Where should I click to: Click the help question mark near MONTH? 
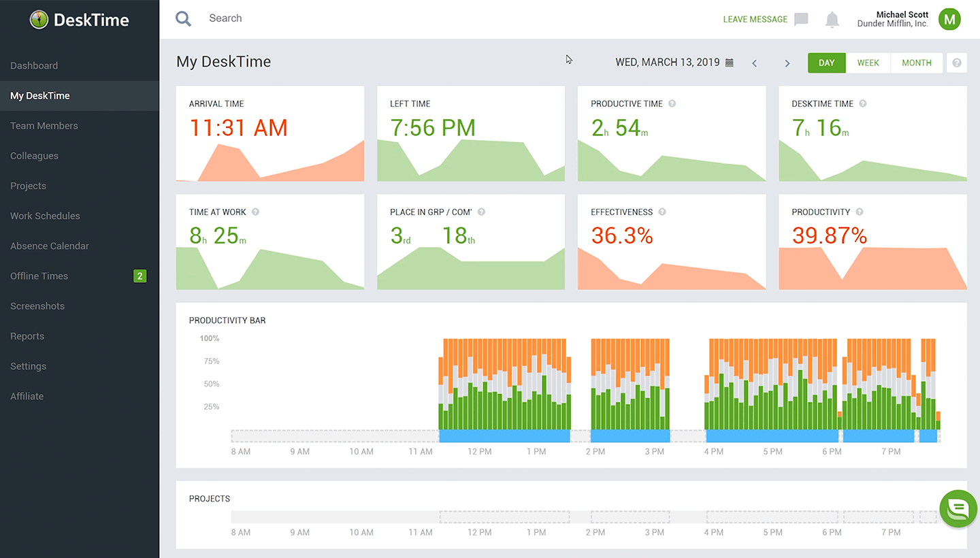click(957, 62)
